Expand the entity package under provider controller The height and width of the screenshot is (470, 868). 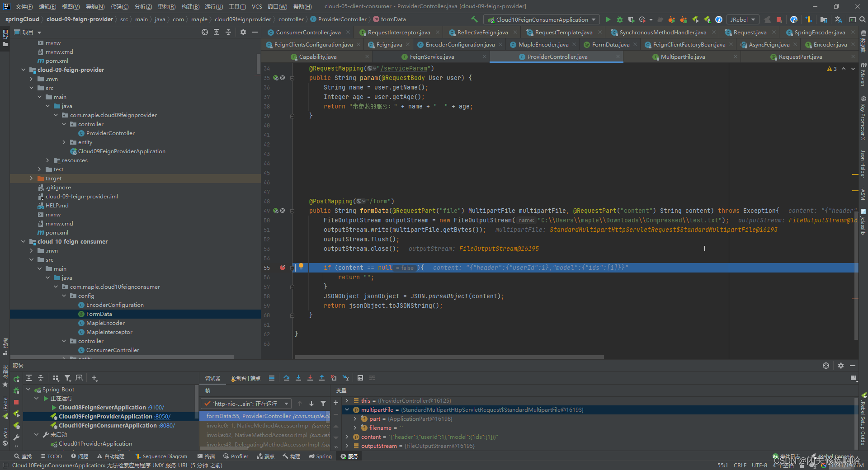click(x=64, y=142)
